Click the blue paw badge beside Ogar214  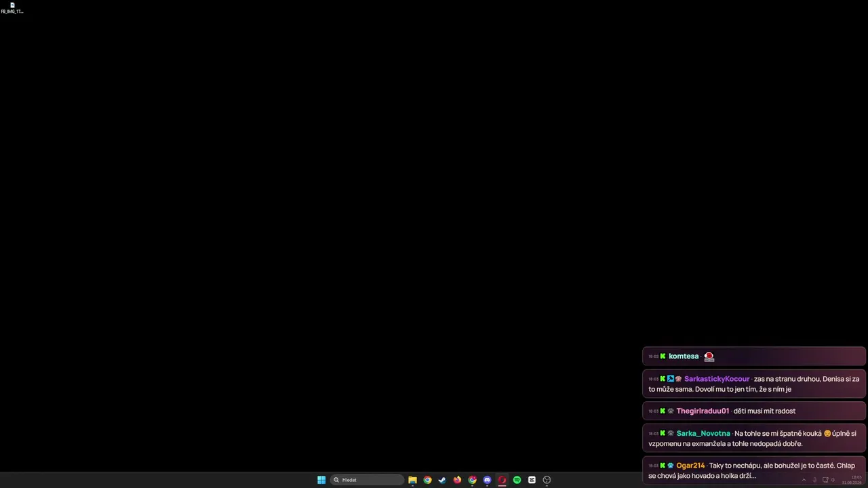coord(671,466)
